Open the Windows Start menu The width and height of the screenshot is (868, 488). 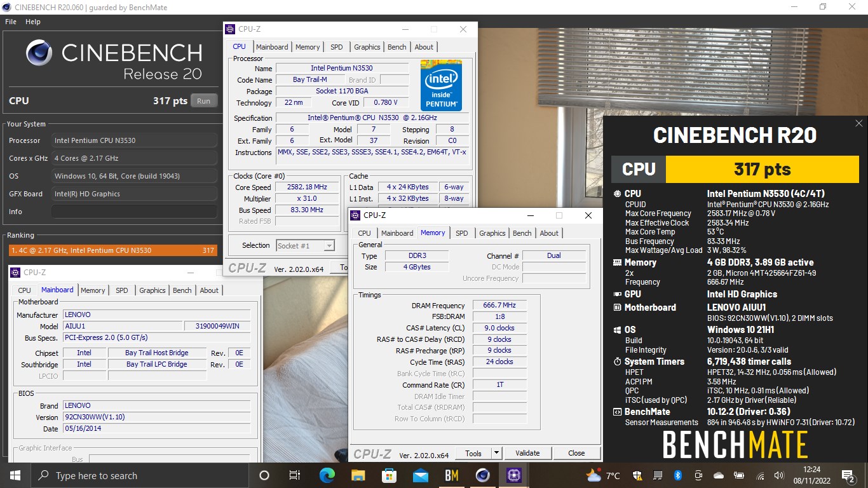(x=15, y=475)
